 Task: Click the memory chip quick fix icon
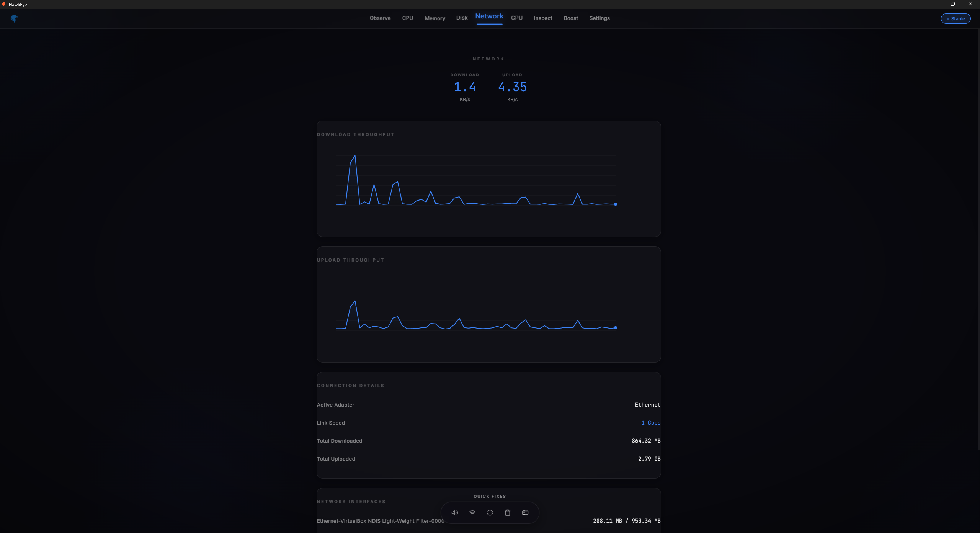(x=525, y=513)
